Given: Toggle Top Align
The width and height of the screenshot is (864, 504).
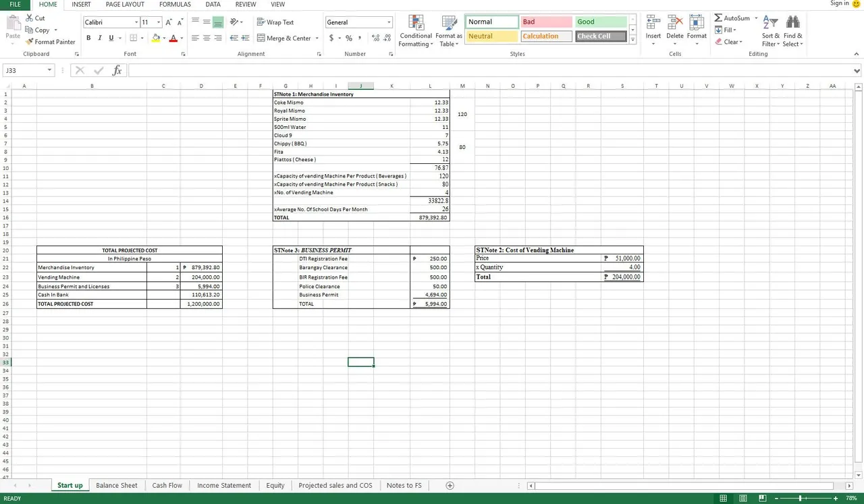Looking at the screenshot, I should (x=195, y=22).
